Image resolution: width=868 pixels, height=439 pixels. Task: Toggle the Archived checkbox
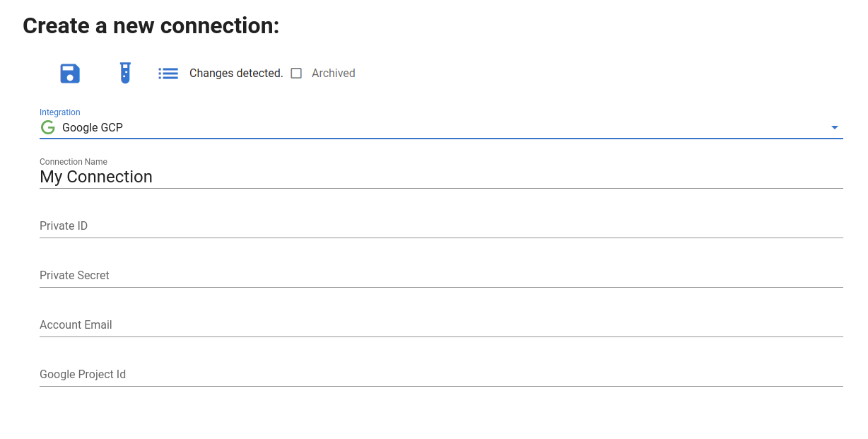pyautogui.click(x=296, y=74)
